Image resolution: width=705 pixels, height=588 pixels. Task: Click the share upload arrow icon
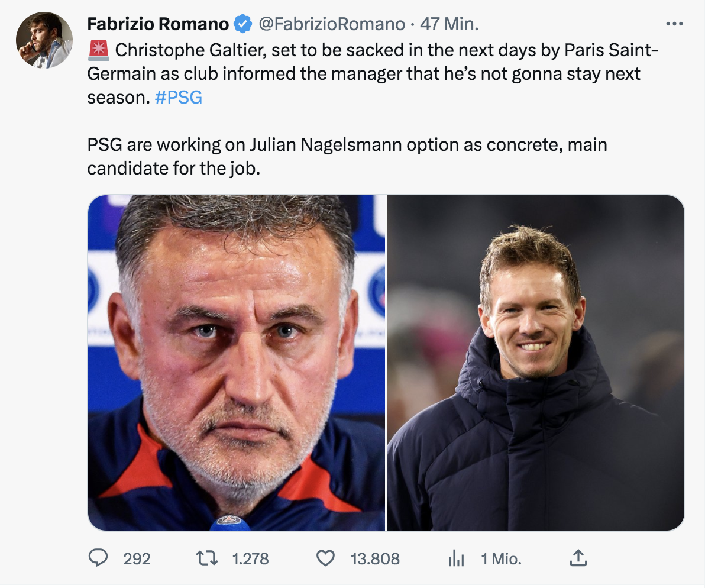pos(577,558)
